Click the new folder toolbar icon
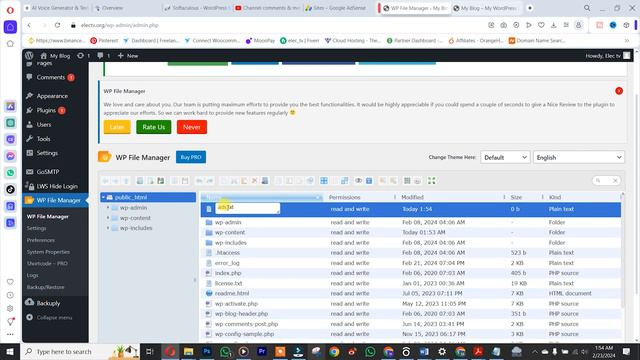 tap(140, 180)
